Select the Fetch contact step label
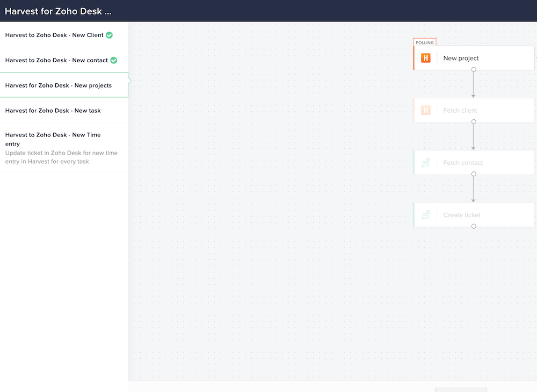The height and width of the screenshot is (392, 537). click(463, 163)
